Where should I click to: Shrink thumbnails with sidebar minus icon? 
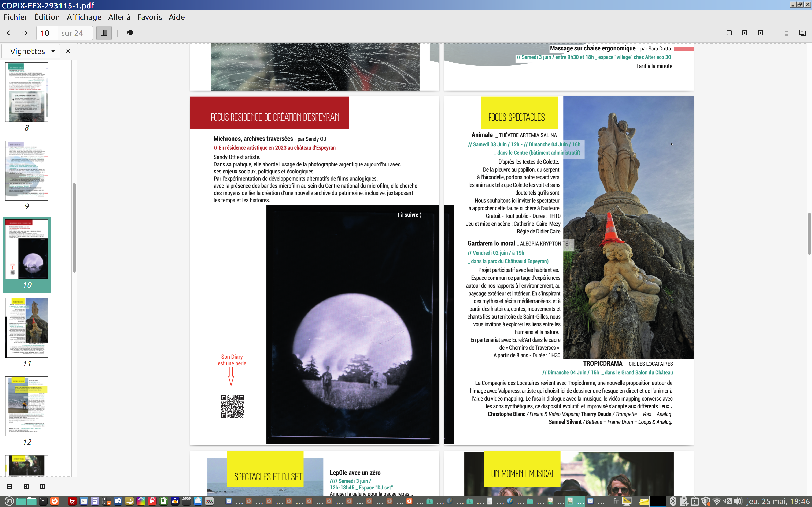coord(10,486)
